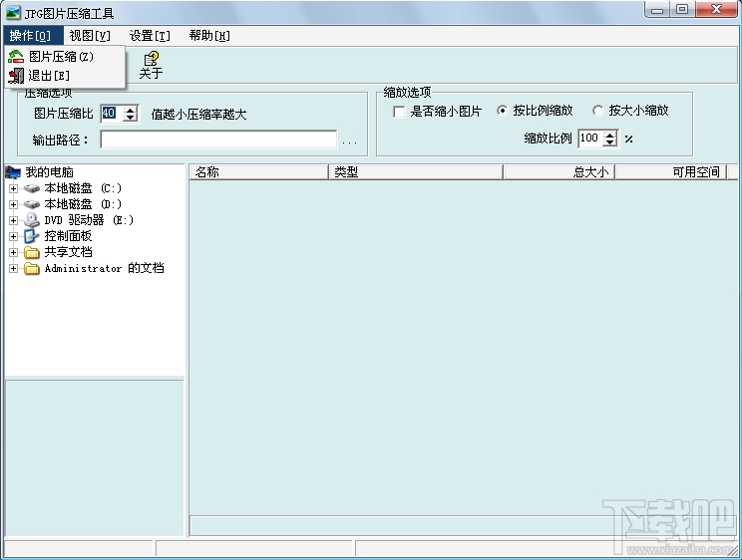Sort by the 名称 column header

click(x=259, y=172)
